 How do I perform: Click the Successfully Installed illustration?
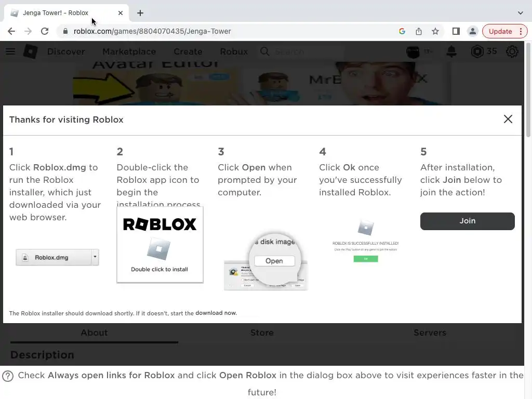pyautogui.click(x=366, y=241)
